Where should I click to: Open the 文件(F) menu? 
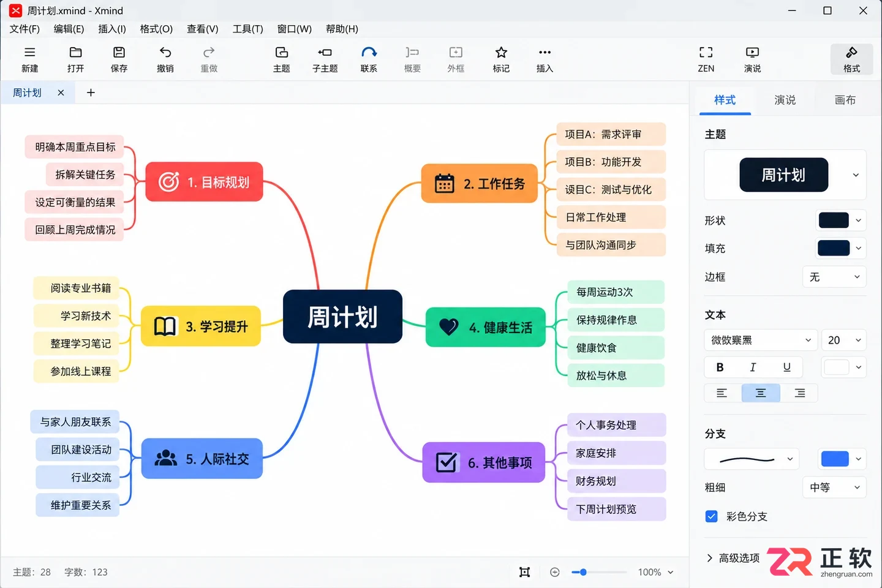tap(24, 29)
